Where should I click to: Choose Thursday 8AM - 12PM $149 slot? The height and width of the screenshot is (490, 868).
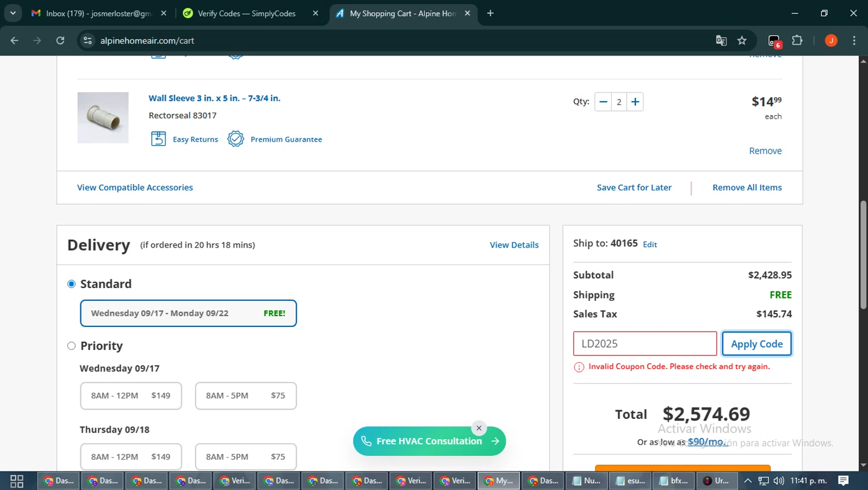pyautogui.click(x=131, y=457)
